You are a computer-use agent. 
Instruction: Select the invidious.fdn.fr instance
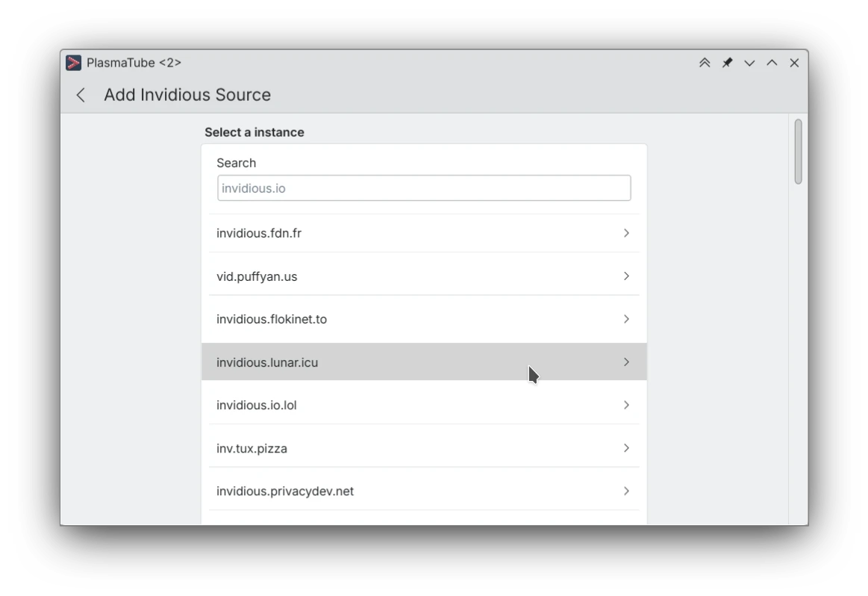(424, 233)
